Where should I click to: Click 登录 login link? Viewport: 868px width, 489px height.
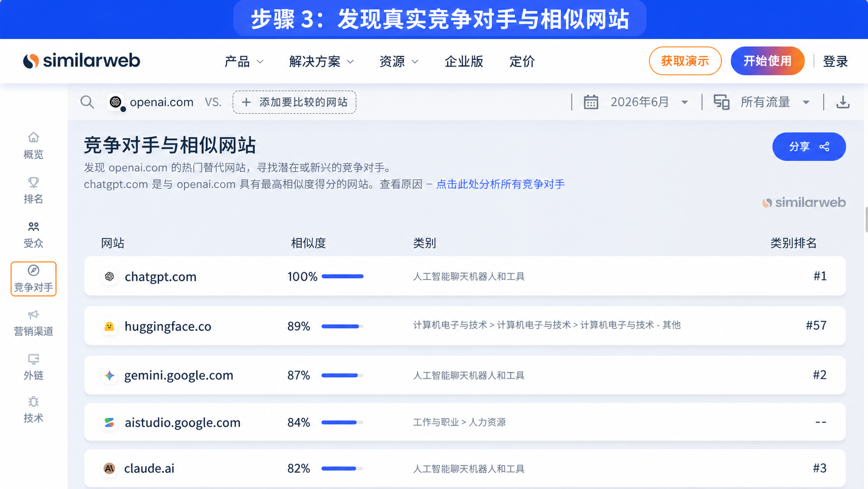[x=835, y=61]
